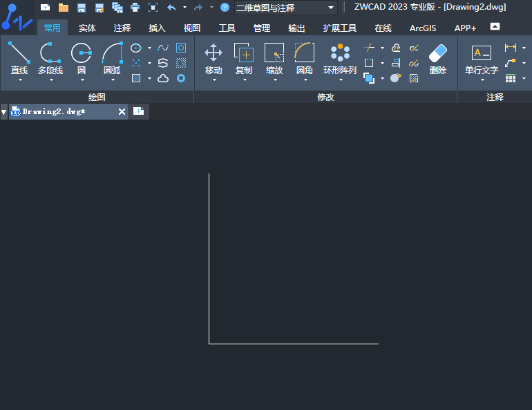Expand the Move (移动) dropdown arrow
This screenshot has height=410, width=532.
[x=214, y=80]
